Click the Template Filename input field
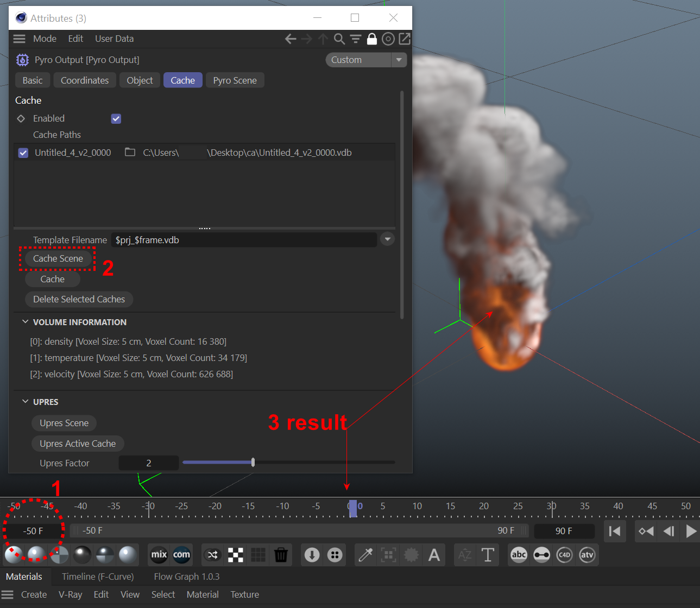700x608 pixels. [244, 239]
